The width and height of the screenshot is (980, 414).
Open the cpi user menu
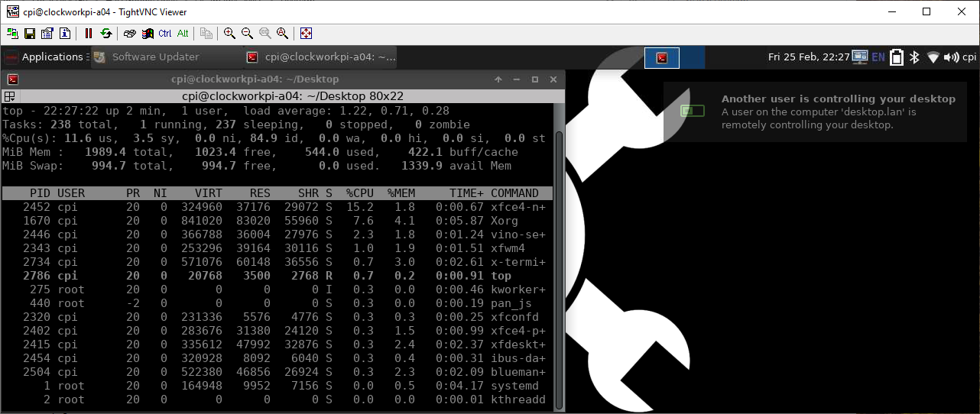click(x=969, y=57)
